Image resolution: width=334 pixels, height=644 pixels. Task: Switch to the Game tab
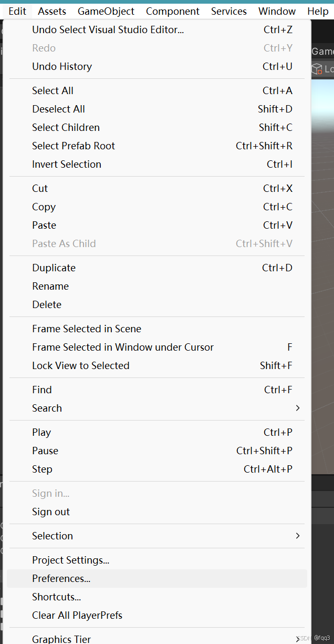(x=322, y=51)
